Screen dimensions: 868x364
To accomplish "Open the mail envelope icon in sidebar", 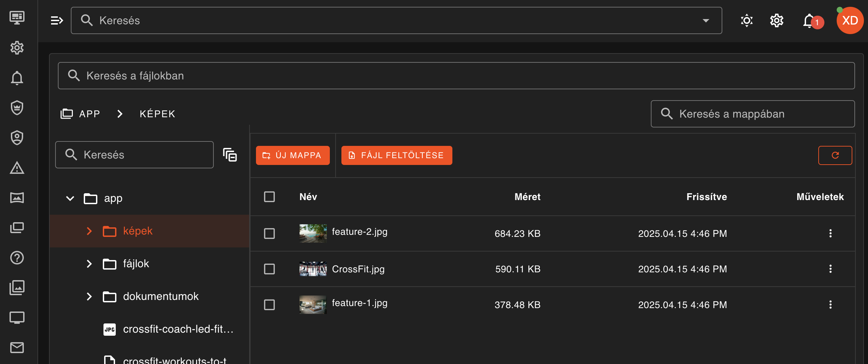I will (x=17, y=348).
